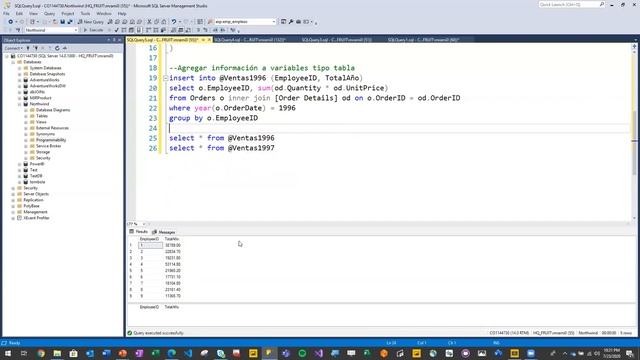This screenshot has height=360, width=640.
Task: Collapse the insert statement at line 19
Action: coord(165,78)
